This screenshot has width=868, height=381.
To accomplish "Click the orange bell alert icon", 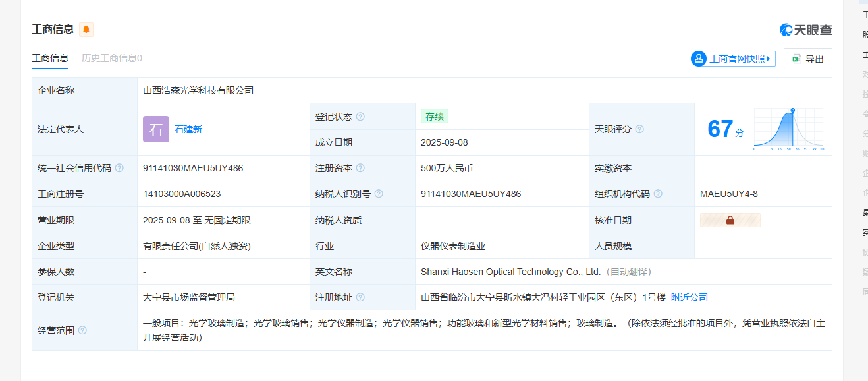I will tap(86, 30).
